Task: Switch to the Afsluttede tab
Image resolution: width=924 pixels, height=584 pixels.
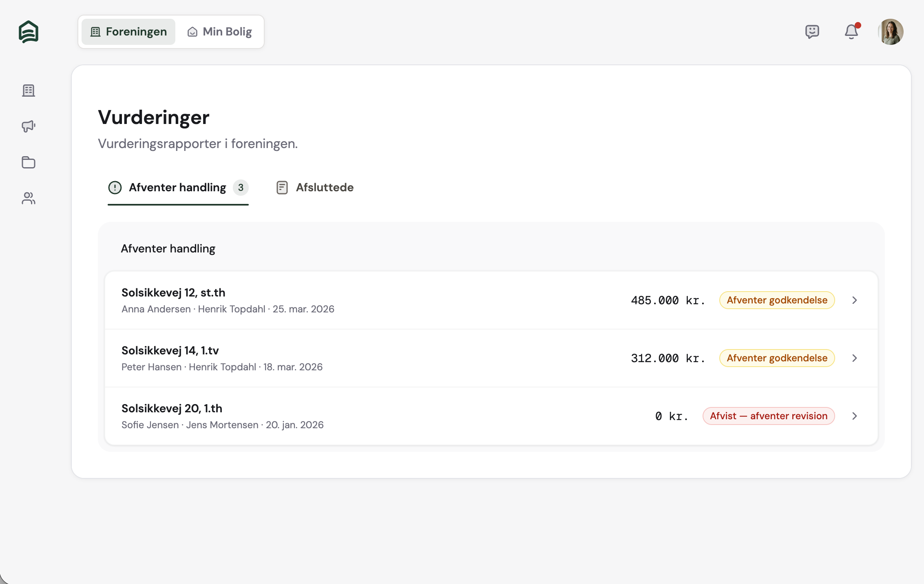Action: [315, 188]
